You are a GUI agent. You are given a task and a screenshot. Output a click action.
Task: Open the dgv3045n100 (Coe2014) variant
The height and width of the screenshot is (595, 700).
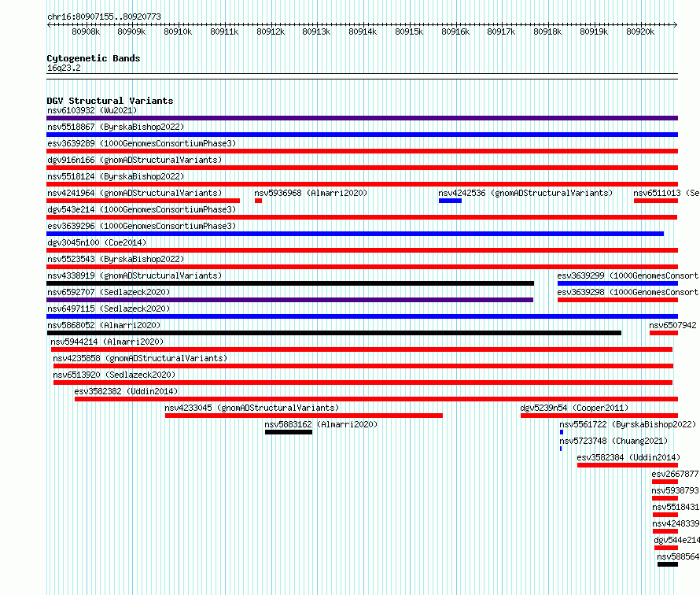click(97, 242)
